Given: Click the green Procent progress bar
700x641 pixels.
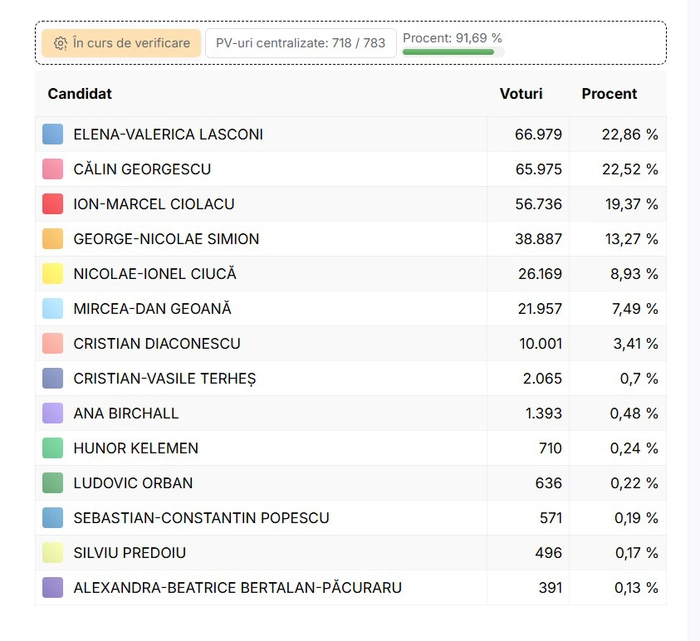Looking at the screenshot, I should click(x=448, y=52).
